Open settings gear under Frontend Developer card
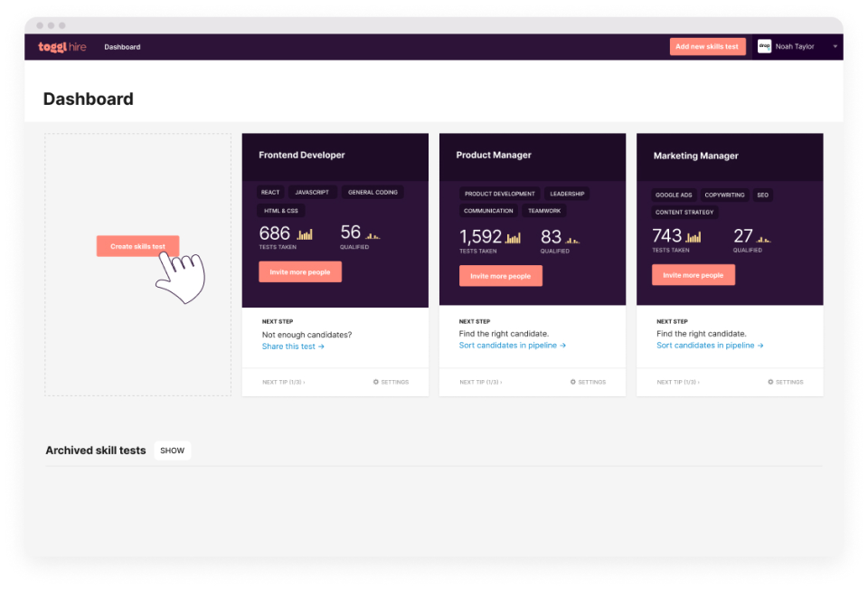Image resolution: width=868 pixels, height=589 pixels. [391, 382]
